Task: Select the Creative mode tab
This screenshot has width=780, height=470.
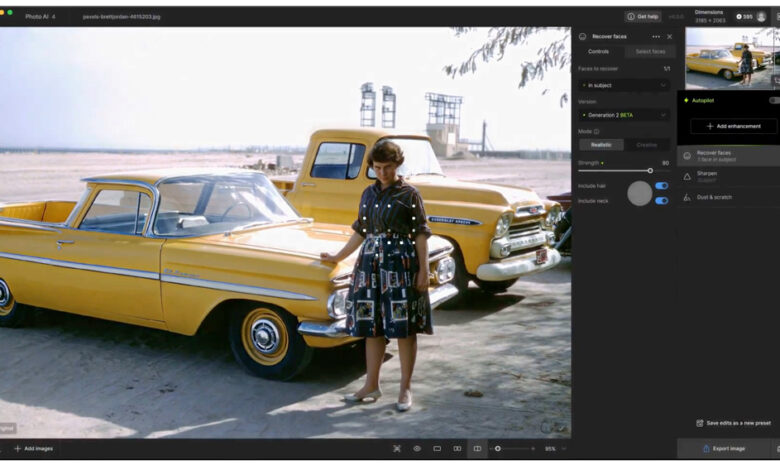Action: click(x=646, y=145)
